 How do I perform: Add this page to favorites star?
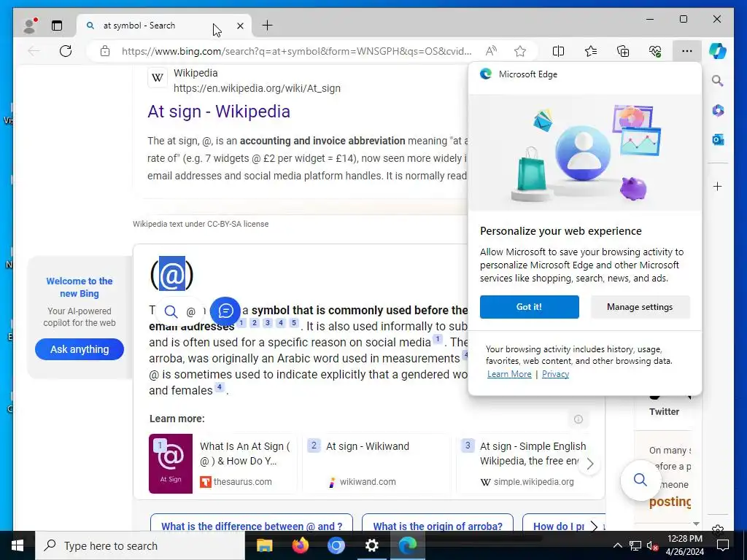tap(519, 51)
